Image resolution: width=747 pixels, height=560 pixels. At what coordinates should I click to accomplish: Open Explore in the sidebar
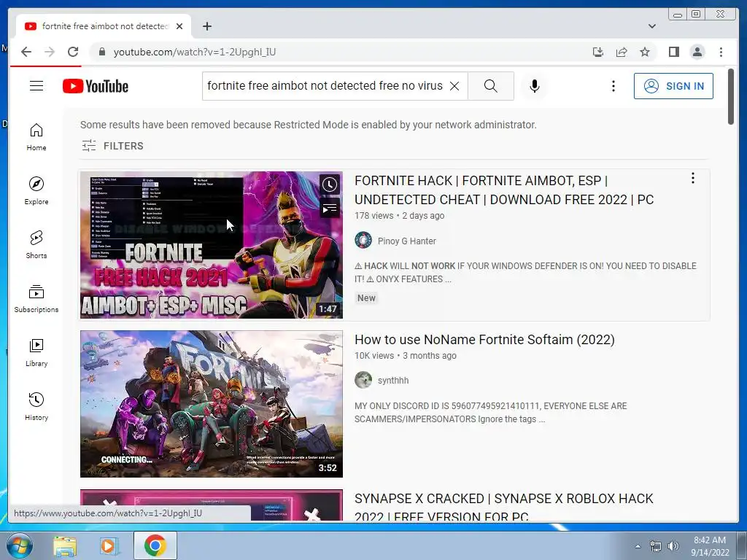tap(36, 191)
